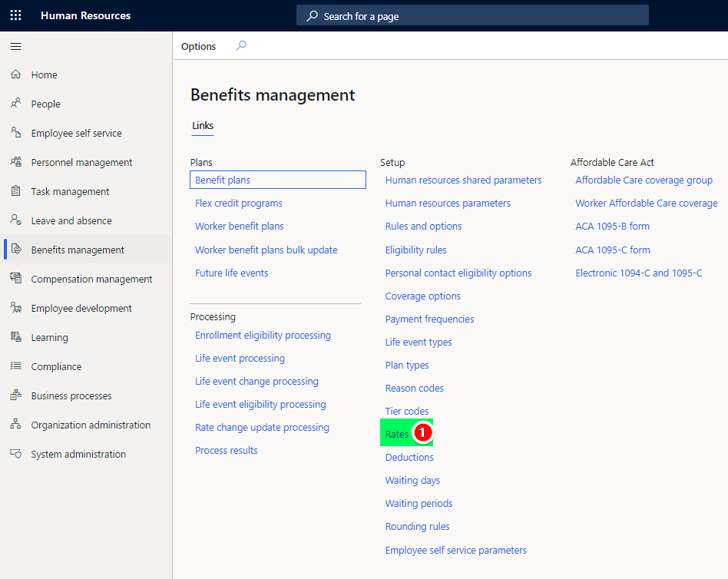Image resolution: width=728 pixels, height=579 pixels.
Task: Open the Rates setup link
Action: coord(397,434)
